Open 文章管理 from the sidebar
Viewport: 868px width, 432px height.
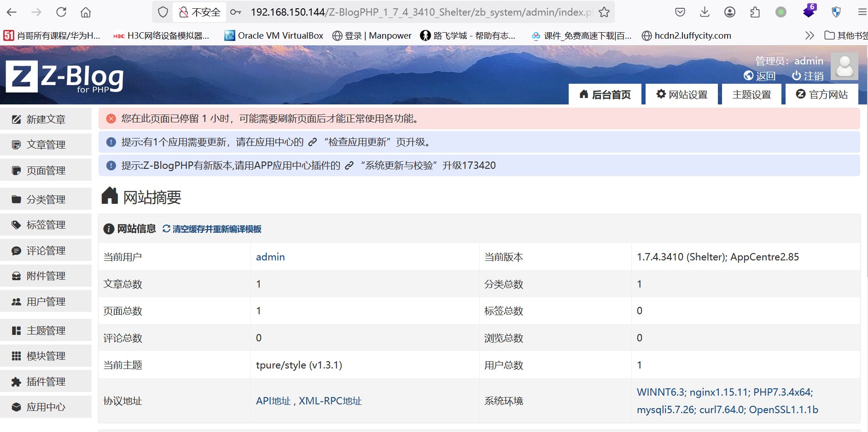pyautogui.click(x=46, y=145)
